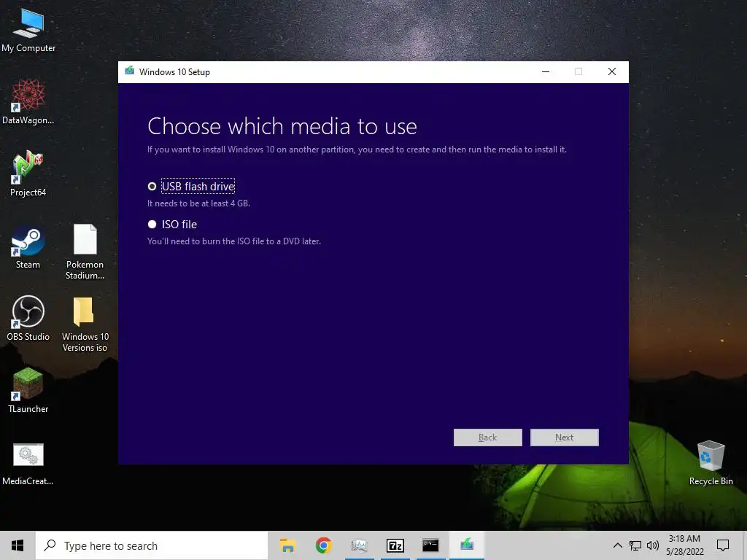Select the MediaCreationTool desktop icon
Image resolution: width=747 pixels, height=560 pixels.
click(28, 463)
